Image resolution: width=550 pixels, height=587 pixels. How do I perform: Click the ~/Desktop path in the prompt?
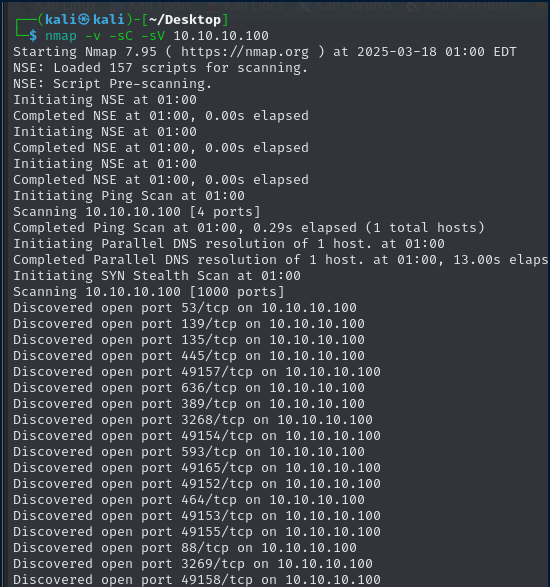(185, 20)
